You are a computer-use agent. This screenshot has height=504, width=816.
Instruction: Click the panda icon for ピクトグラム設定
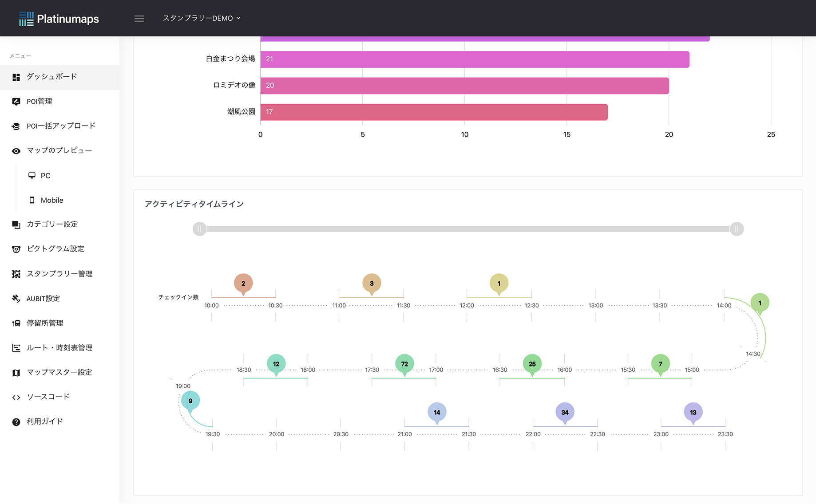point(16,249)
